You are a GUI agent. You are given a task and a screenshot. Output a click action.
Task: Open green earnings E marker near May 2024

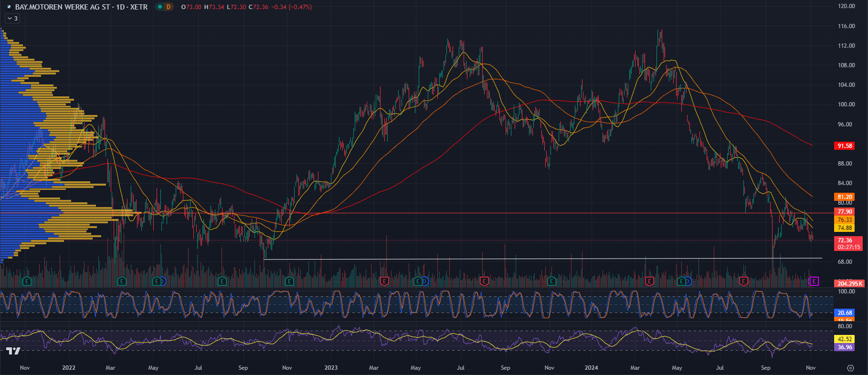pyautogui.click(x=681, y=281)
